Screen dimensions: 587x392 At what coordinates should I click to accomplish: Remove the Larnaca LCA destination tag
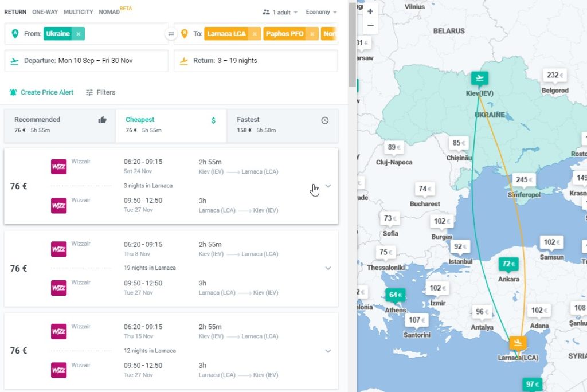[255, 34]
